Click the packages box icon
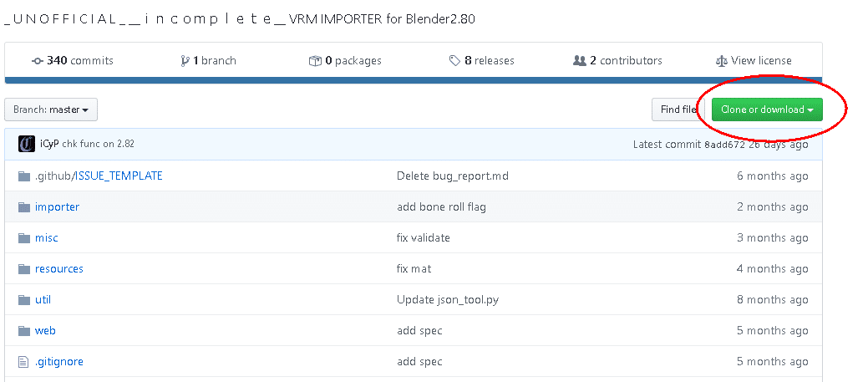 click(x=315, y=61)
